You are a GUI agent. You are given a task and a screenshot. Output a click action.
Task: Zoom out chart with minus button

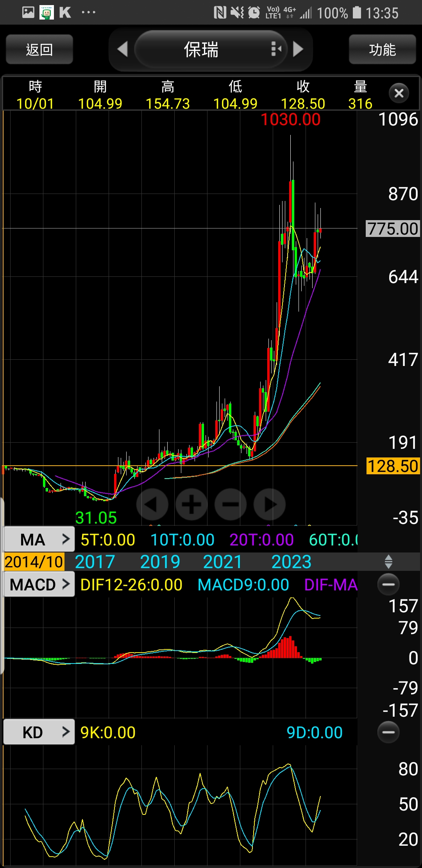click(x=231, y=504)
